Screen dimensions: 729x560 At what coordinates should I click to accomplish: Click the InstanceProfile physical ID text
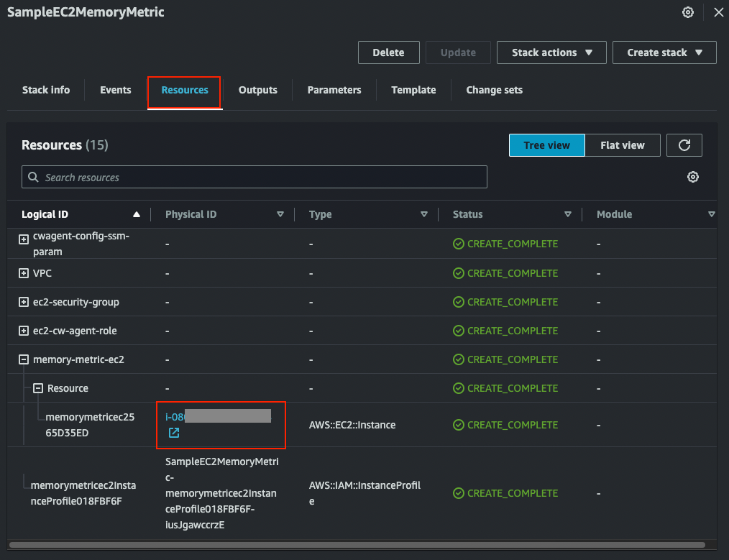[x=221, y=493]
